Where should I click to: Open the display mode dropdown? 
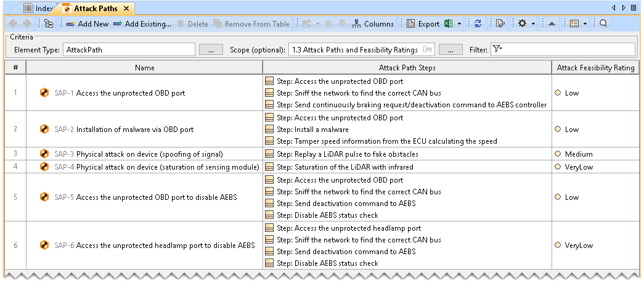pos(577,24)
